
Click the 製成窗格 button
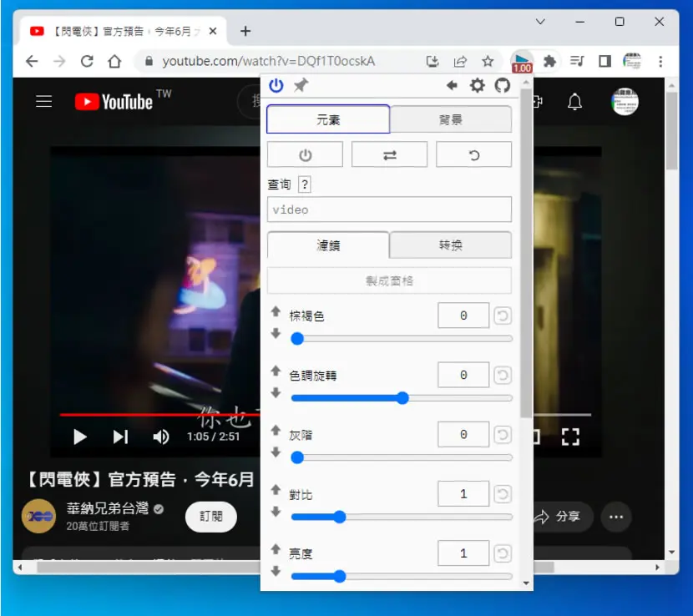[389, 280]
